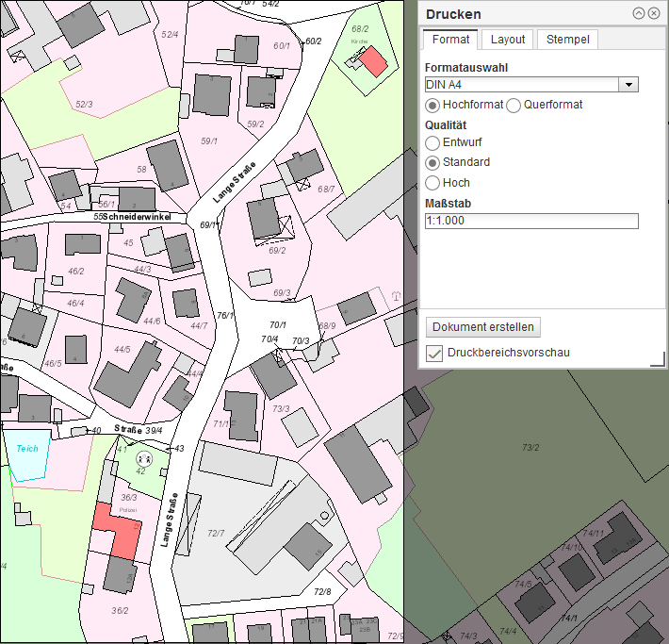Screen dimensions: 669x644
Task: Choose Entwurf quality
Action: pos(433,143)
